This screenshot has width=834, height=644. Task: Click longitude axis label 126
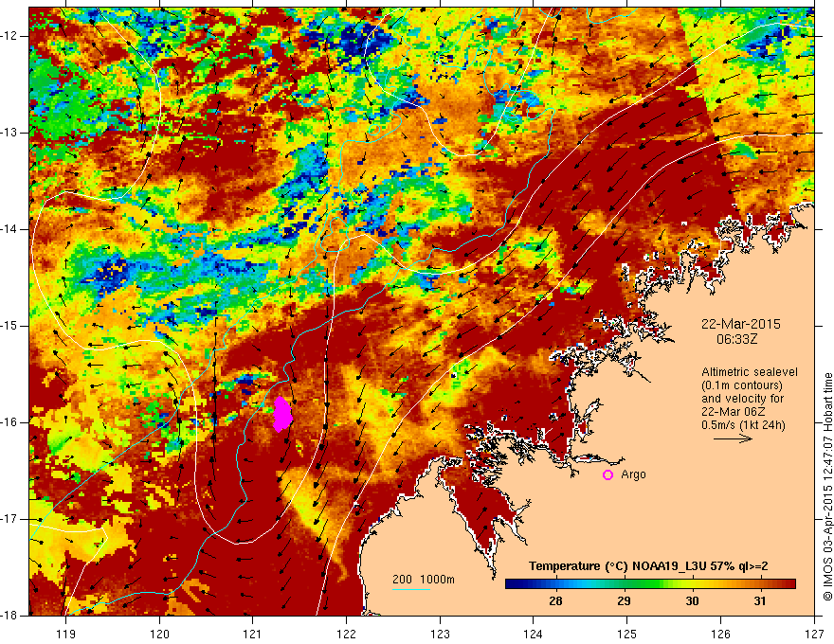(x=720, y=634)
